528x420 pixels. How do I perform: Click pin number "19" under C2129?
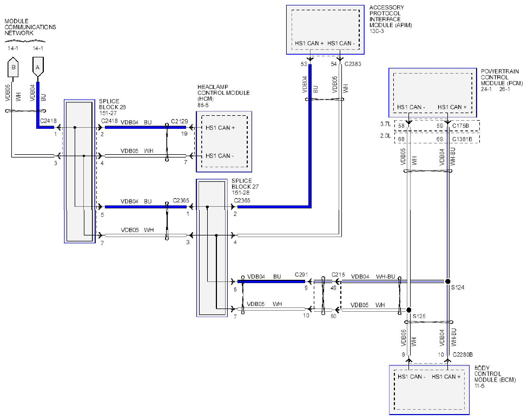click(184, 134)
